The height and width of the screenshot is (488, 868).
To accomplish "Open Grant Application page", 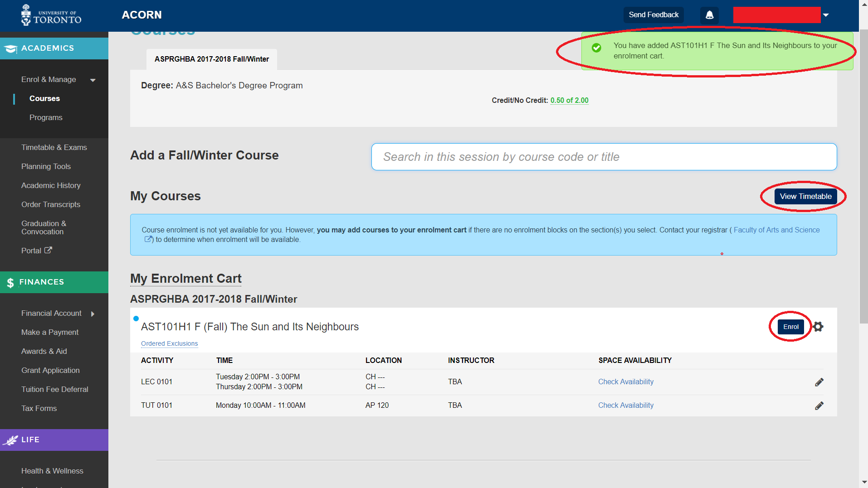I will point(50,370).
